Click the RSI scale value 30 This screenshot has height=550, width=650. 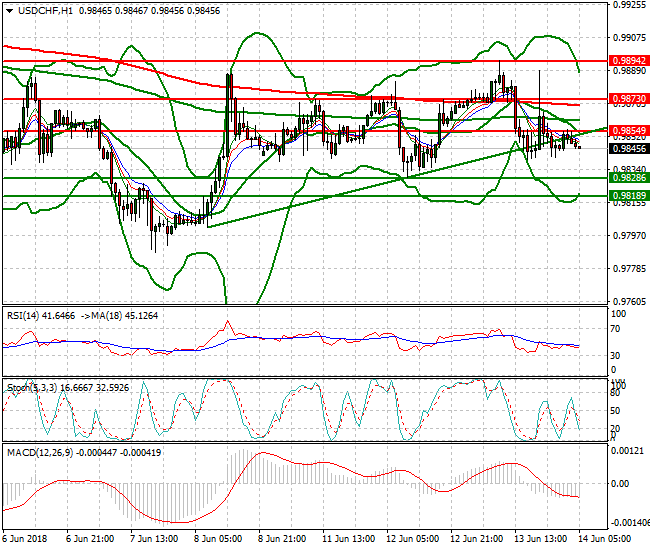(616, 356)
